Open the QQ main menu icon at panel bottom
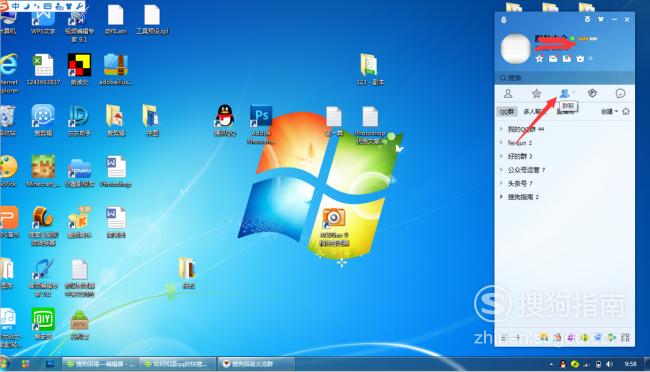 pyautogui.click(x=504, y=338)
